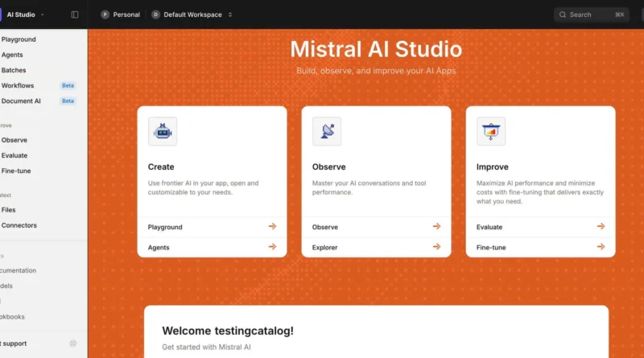Image resolution: width=644 pixels, height=358 pixels.
Task: Click the Beta badge next to Document AI
Action: pyautogui.click(x=68, y=101)
